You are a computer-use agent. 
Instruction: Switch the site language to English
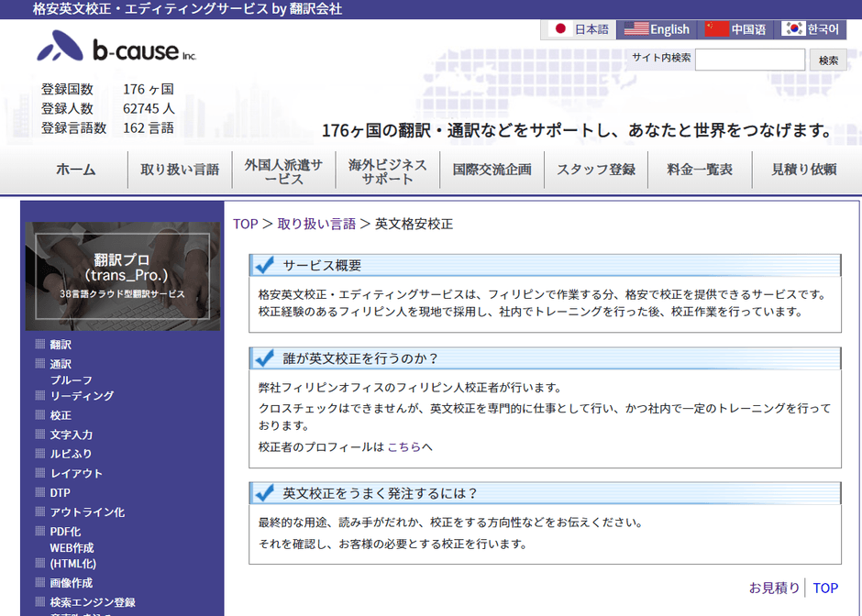click(657, 29)
